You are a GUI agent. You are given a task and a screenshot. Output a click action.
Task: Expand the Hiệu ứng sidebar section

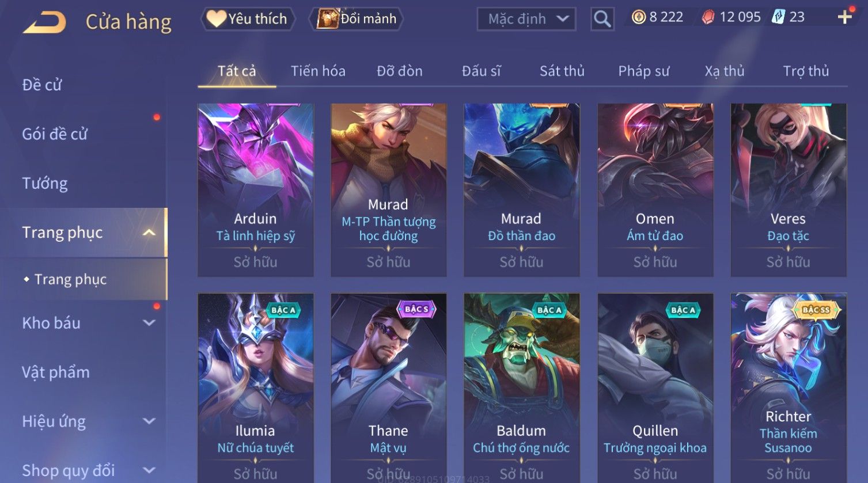(149, 421)
